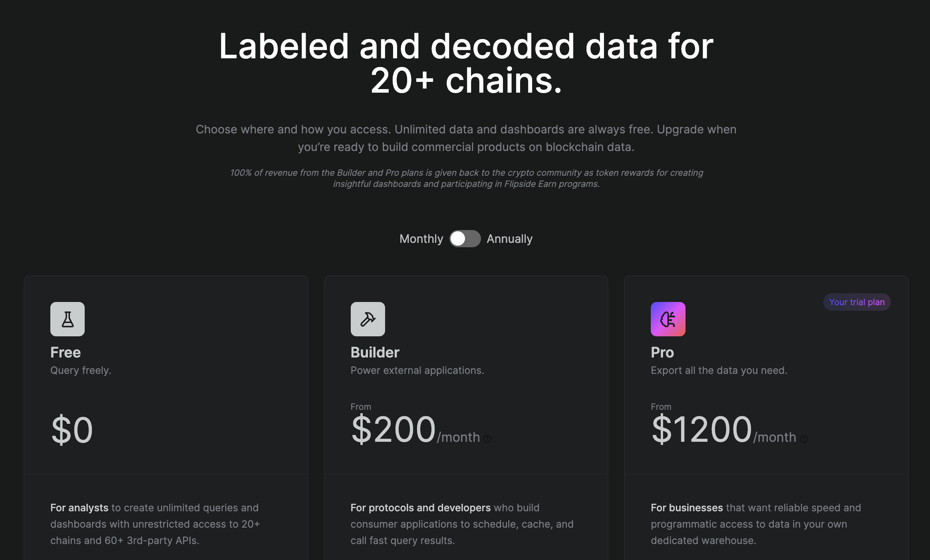The height and width of the screenshot is (560, 930).
Task: Click the $200 Builder price
Action: point(393,429)
